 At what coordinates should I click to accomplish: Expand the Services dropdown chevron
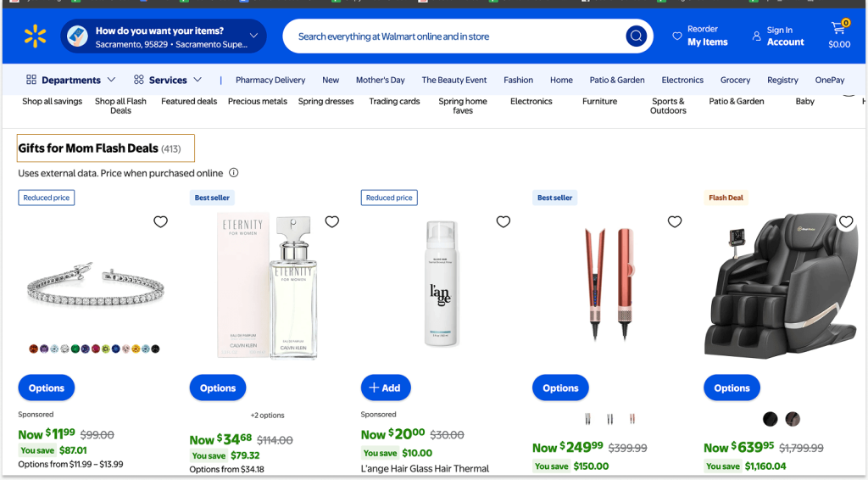pyautogui.click(x=197, y=80)
